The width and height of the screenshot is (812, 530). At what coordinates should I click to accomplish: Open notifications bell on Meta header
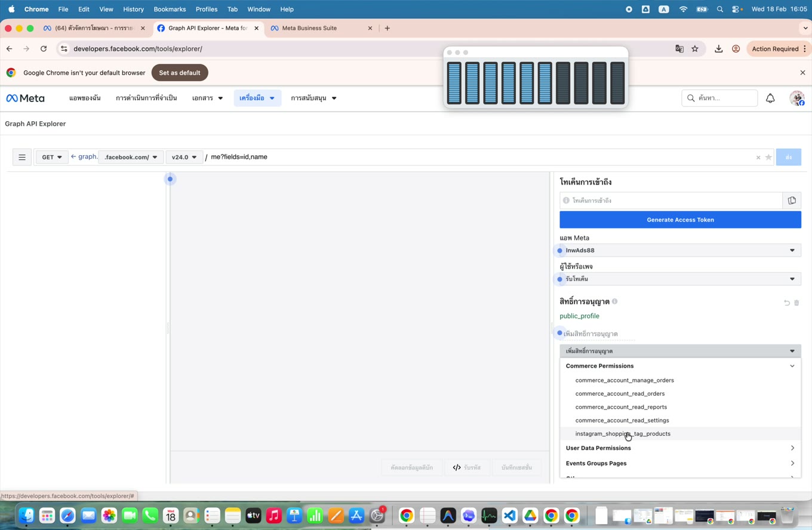point(770,98)
